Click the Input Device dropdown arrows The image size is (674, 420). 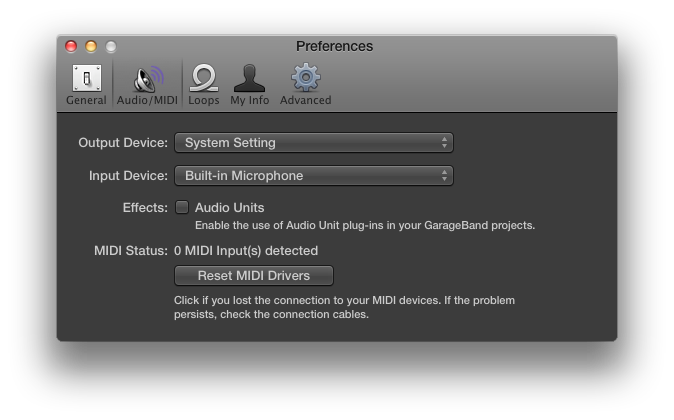(445, 176)
